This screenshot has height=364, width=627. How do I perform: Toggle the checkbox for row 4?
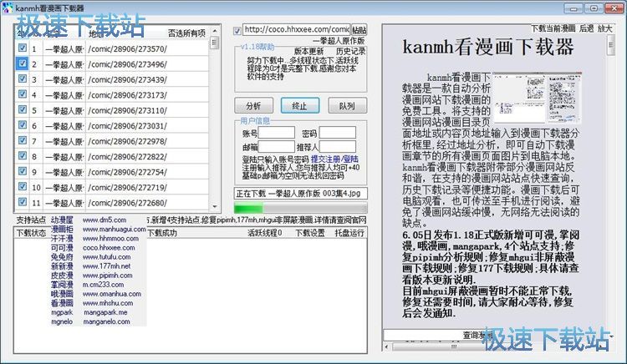23,94
